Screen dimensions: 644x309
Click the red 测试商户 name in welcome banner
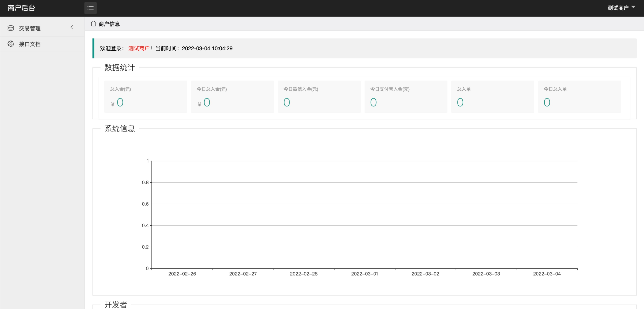point(139,48)
